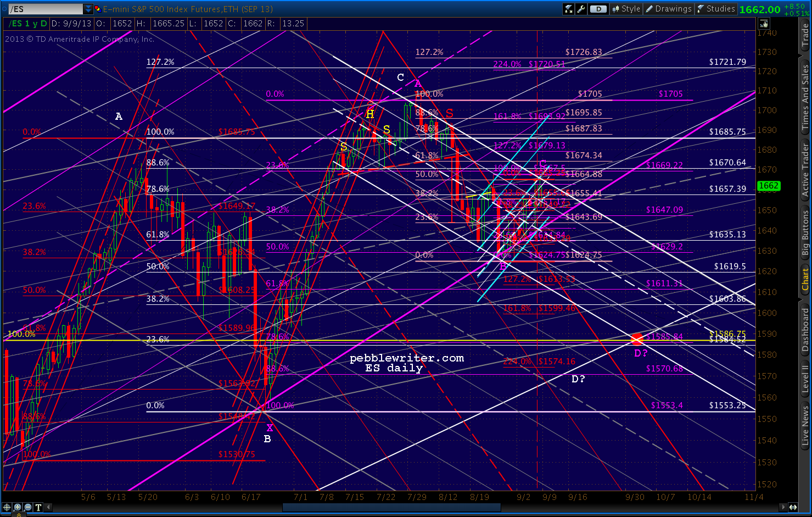Click the symbol link color icon

(x=98, y=9)
